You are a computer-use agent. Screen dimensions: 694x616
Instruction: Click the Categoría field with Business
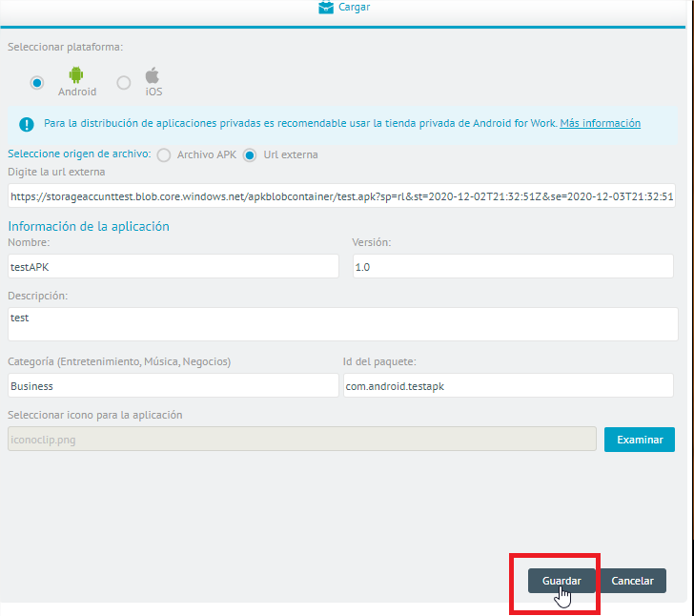pos(173,385)
